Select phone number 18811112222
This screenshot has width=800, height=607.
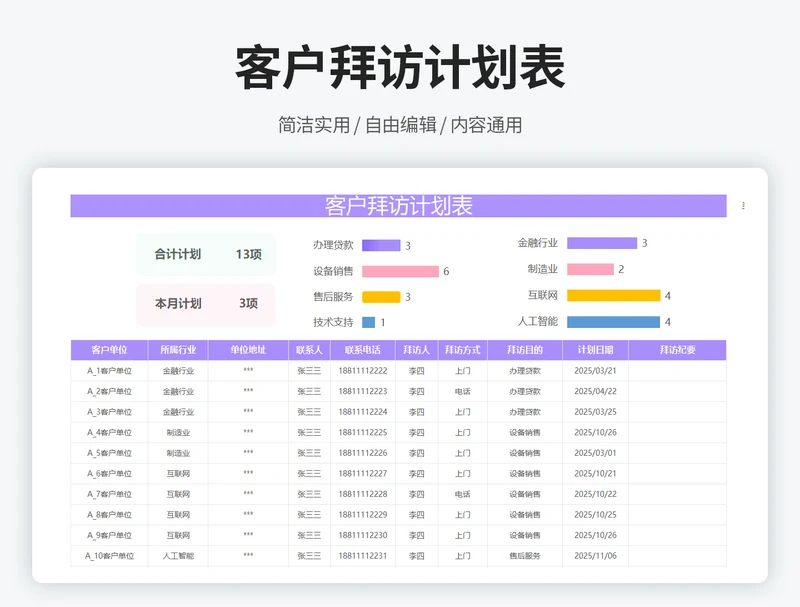pyautogui.click(x=363, y=371)
